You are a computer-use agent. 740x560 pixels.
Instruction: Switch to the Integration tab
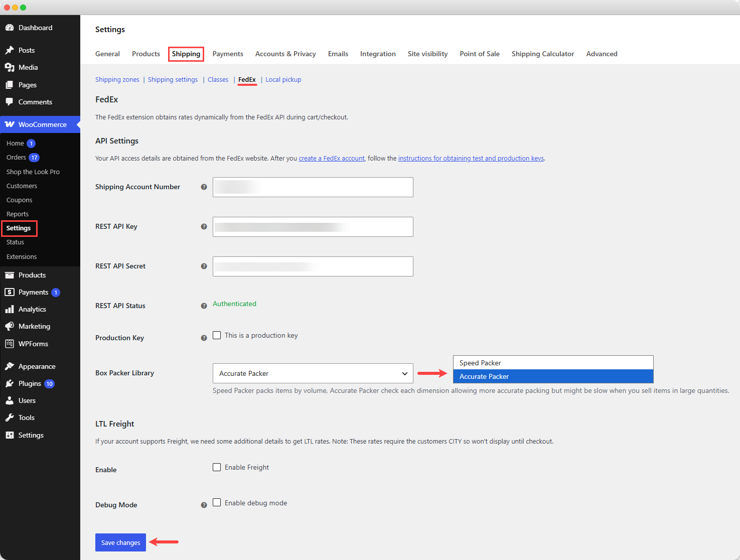[x=378, y=54]
